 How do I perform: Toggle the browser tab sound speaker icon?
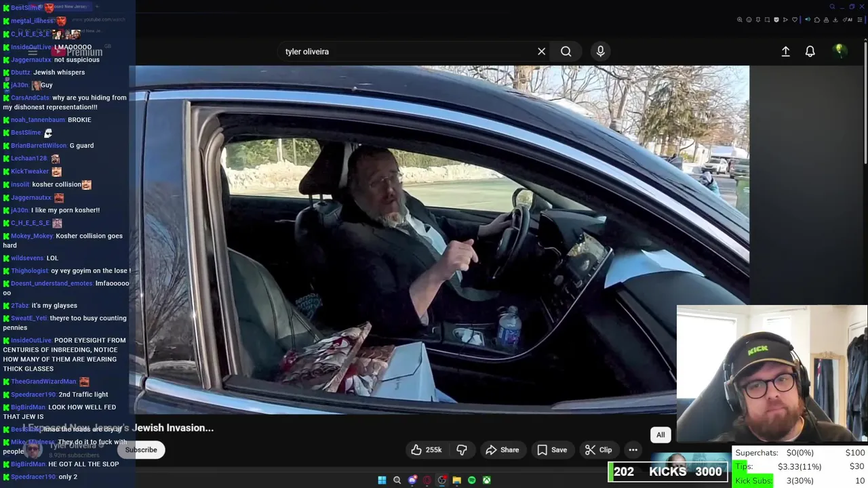tap(808, 20)
